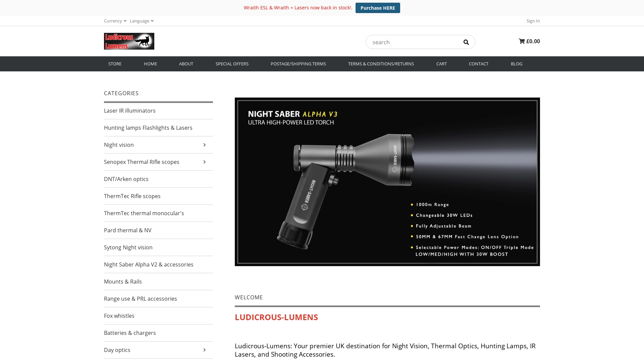Screen dimensions: 644x362
Task: Visit the TERMS & CONDITIONS/RETURNS page
Action: [x=381, y=64]
